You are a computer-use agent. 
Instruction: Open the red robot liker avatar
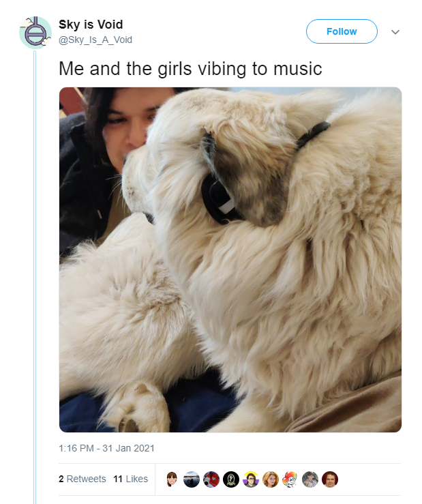pyautogui.click(x=211, y=479)
